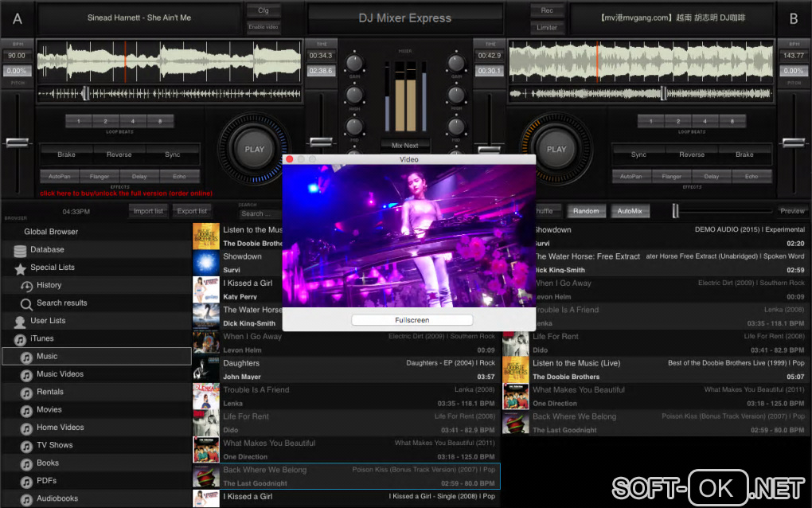Click the deck B gain knob
Image resolution: width=812 pixels, height=508 pixels.
coord(456,63)
